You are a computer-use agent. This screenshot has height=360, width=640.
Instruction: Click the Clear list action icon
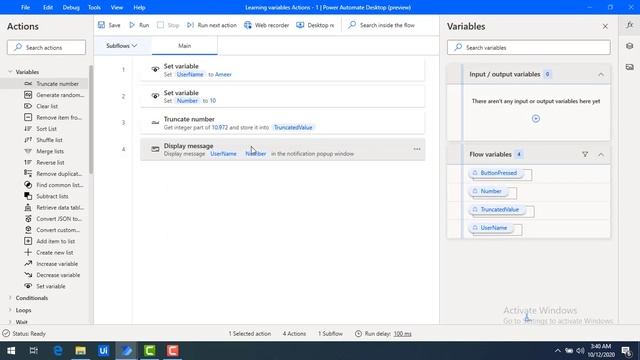(x=28, y=106)
